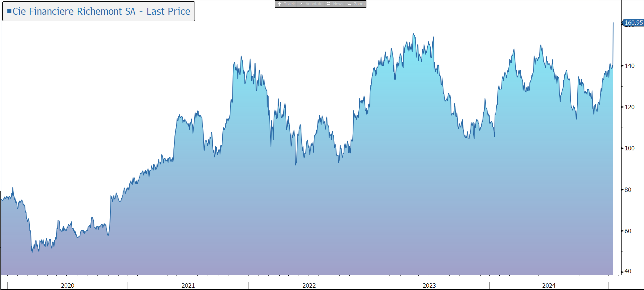Click the 140 price axis label
Image resolution: width=644 pixels, height=290 pixels.
[x=630, y=66]
